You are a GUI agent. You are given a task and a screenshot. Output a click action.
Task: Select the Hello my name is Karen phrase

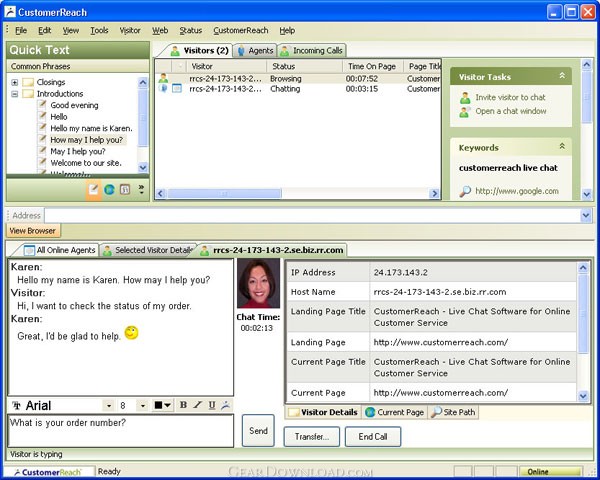tap(91, 128)
